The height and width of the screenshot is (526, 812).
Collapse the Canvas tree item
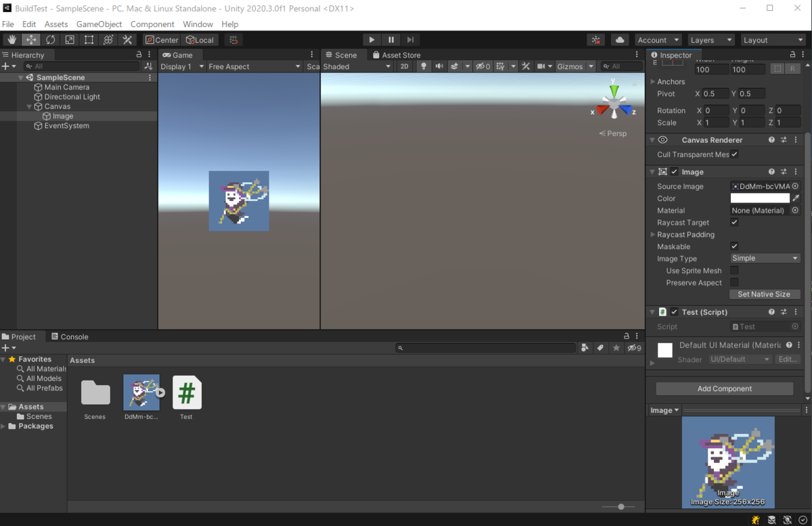click(x=29, y=106)
